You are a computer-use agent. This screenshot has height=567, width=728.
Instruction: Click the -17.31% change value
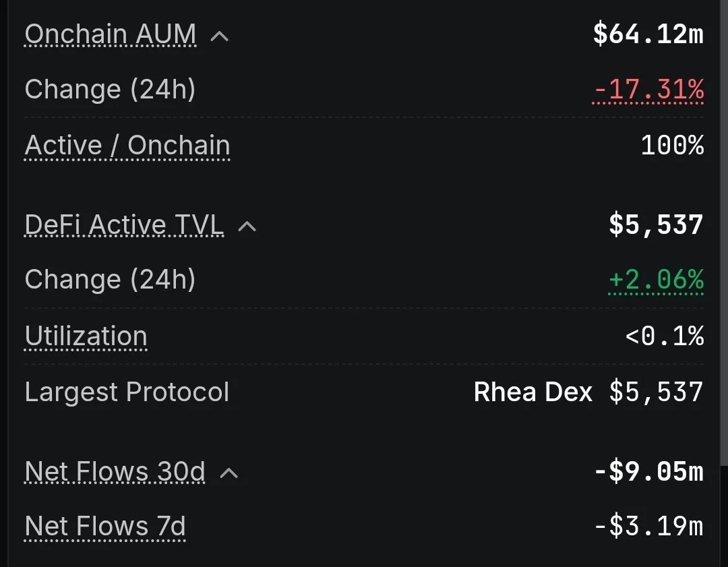(648, 89)
